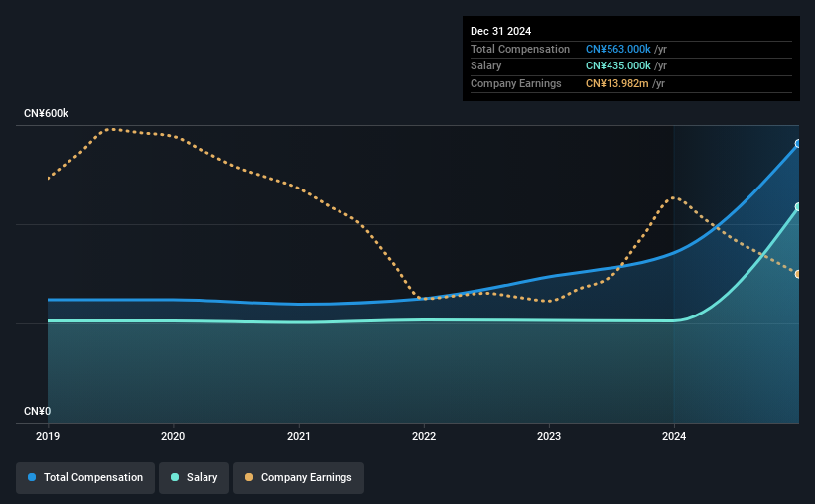Click the CN¥13.982m company earnings value
The width and height of the screenshot is (815, 504).
pyautogui.click(x=617, y=83)
